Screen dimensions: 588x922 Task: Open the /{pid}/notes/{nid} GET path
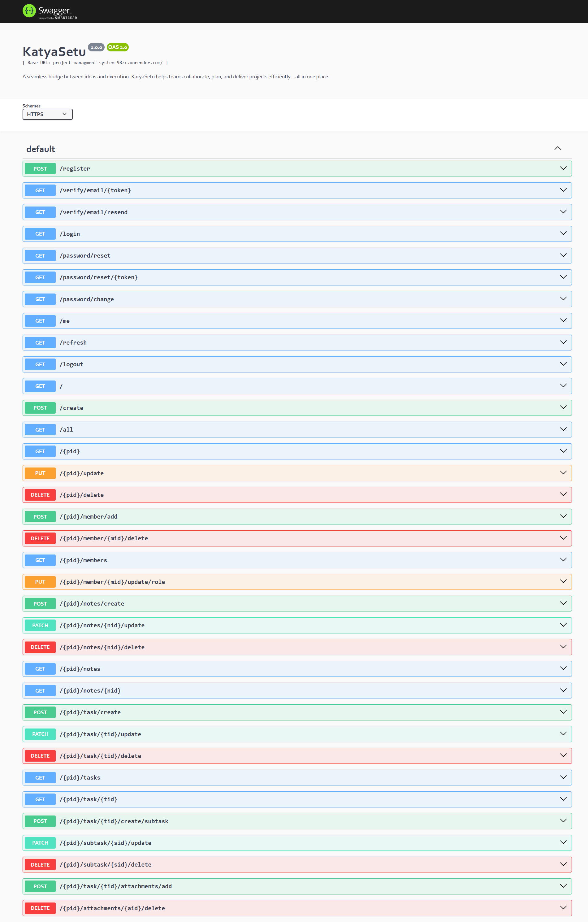(x=90, y=690)
